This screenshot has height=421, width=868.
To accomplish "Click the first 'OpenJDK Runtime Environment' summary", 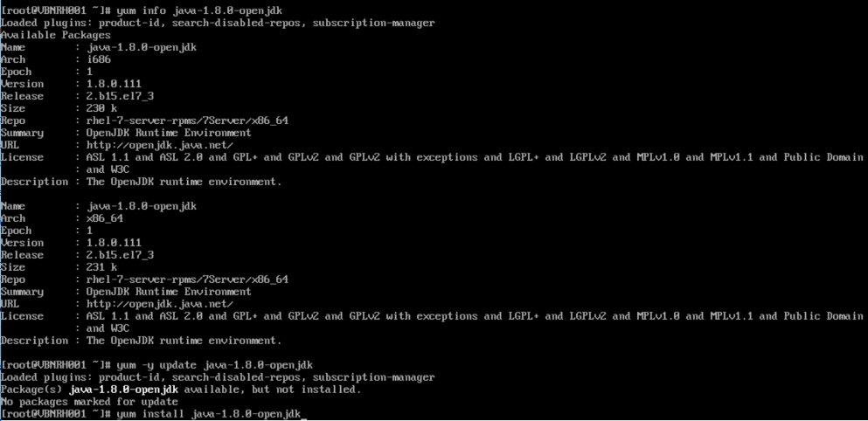I will 169,133.
